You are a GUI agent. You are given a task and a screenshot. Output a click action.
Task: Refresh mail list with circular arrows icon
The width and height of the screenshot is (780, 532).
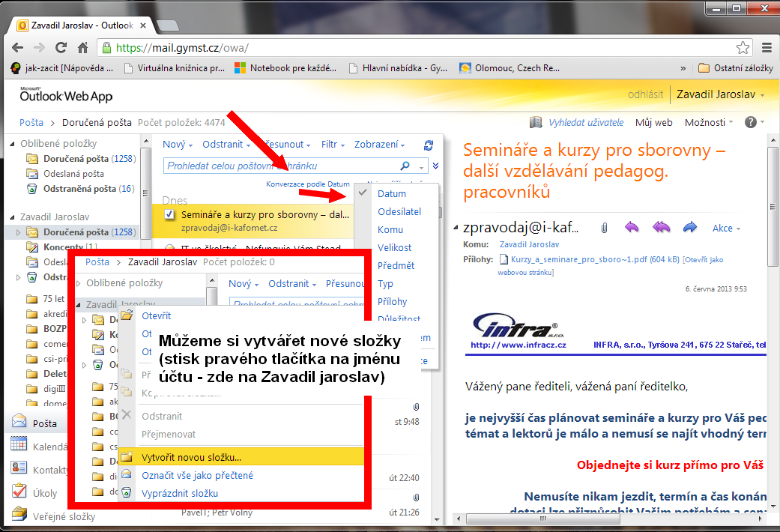point(429,145)
